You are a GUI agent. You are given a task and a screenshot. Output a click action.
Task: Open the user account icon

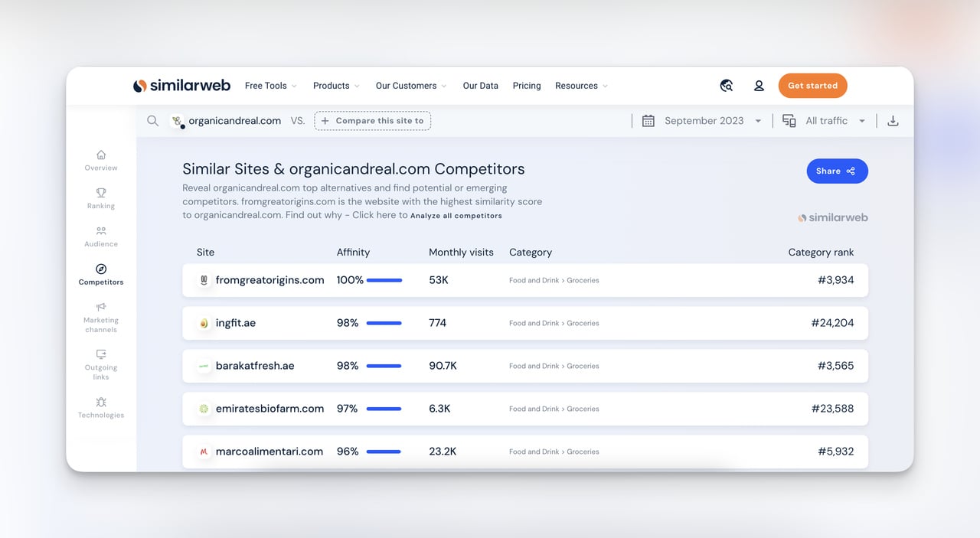759,86
